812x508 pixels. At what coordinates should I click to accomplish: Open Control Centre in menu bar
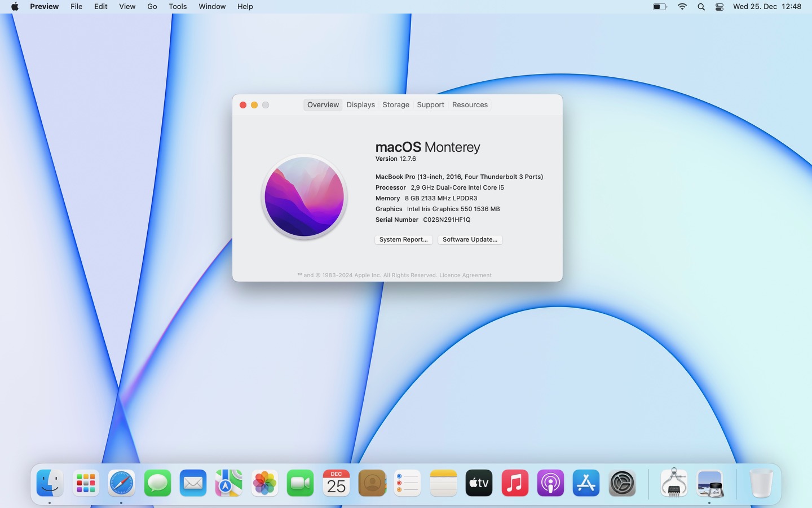coord(720,7)
